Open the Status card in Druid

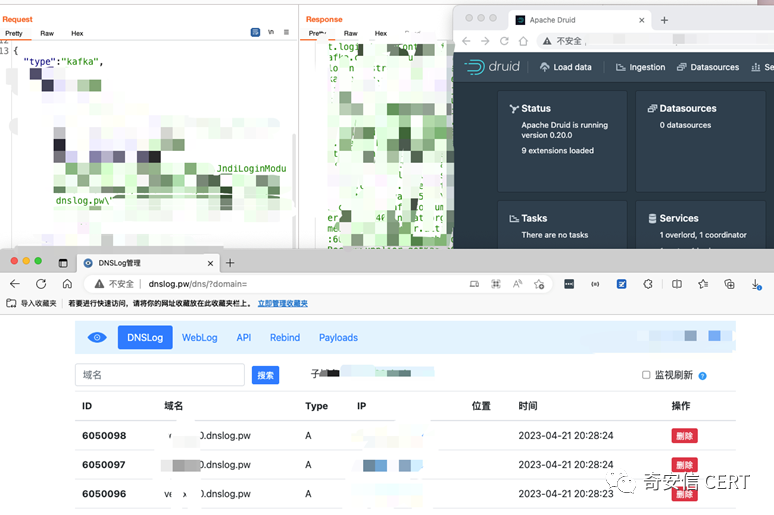click(562, 141)
